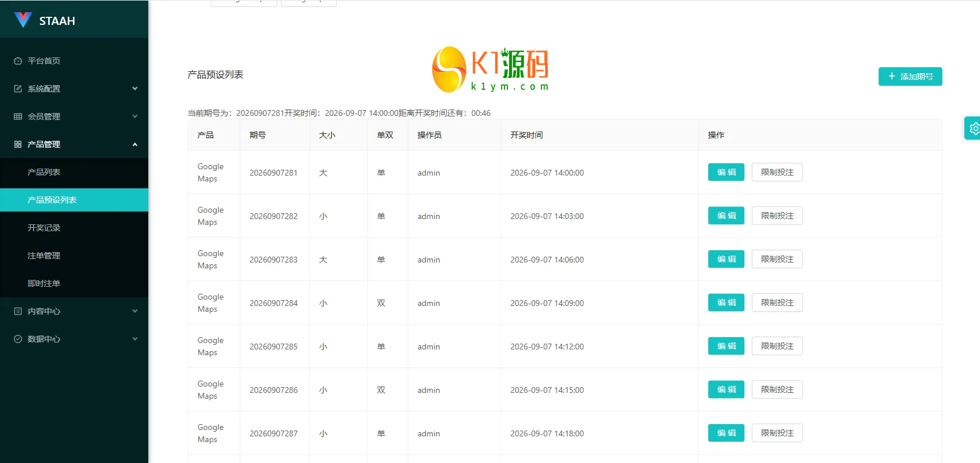This screenshot has width=980, height=463.
Task: Click 限制投注 for period 20260907286
Action: [777, 389]
